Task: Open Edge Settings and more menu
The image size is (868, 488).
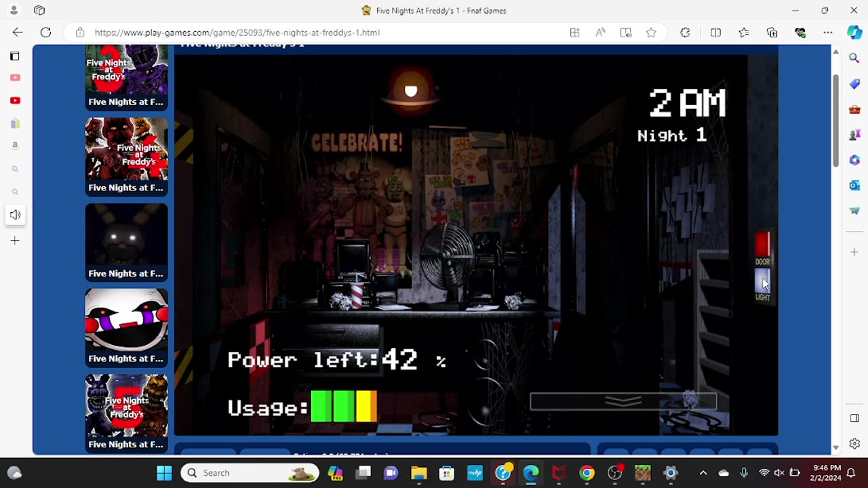Action: (x=828, y=33)
